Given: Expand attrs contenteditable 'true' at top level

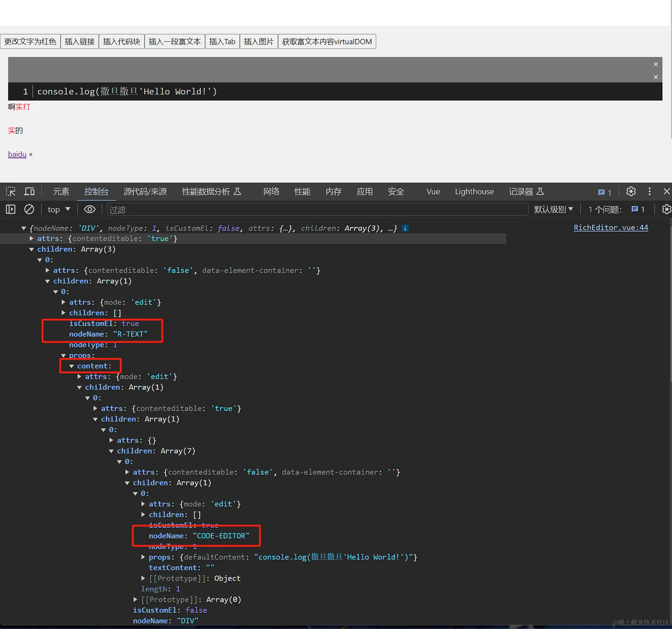Looking at the screenshot, I should click(32, 239).
